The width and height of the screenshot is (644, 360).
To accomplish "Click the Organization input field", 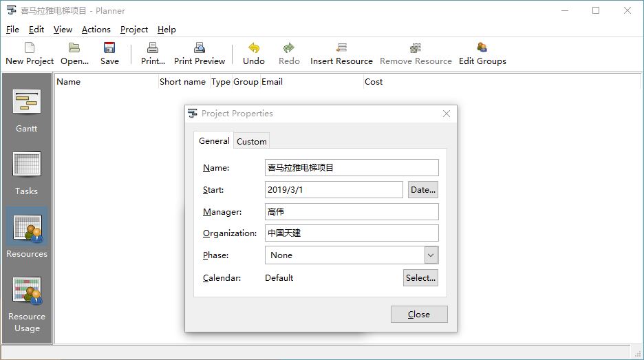I will tap(352, 233).
